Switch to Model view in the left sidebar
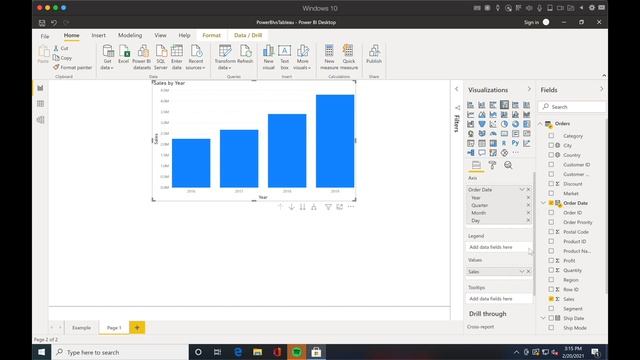640x360 pixels. [40, 120]
